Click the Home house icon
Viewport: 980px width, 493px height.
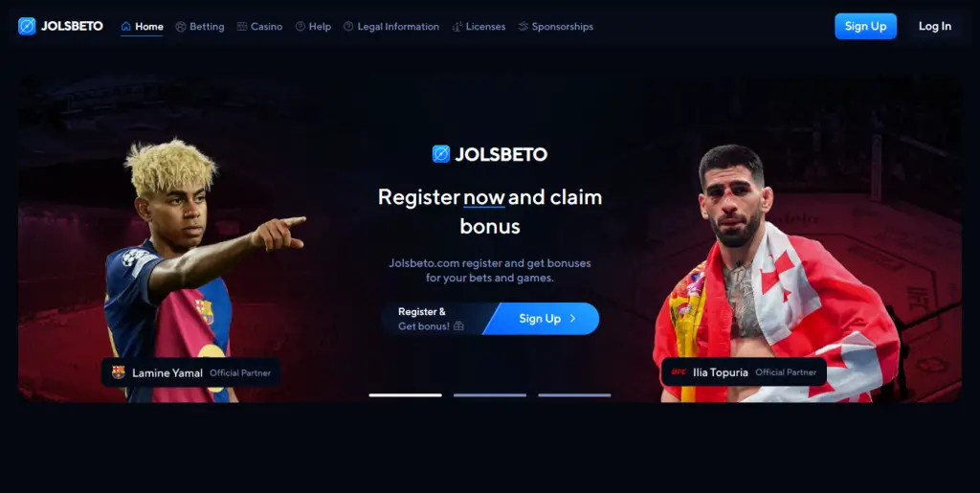pos(126,26)
